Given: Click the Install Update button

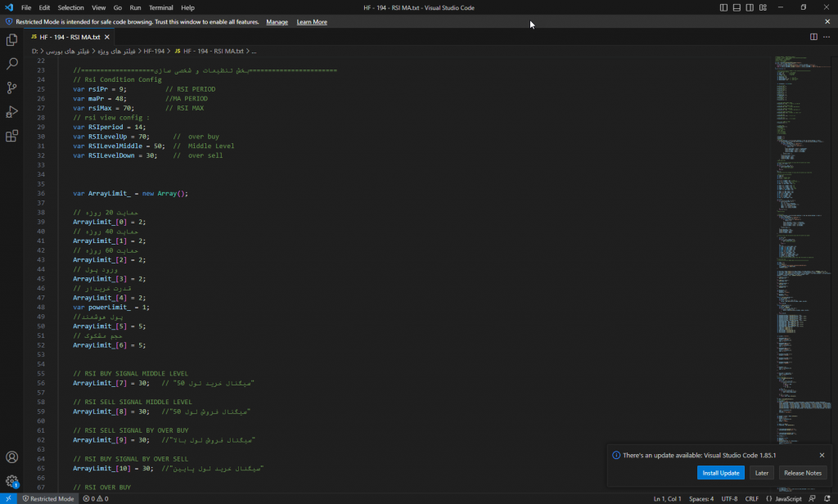Looking at the screenshot, I should [x=720, y=473].
